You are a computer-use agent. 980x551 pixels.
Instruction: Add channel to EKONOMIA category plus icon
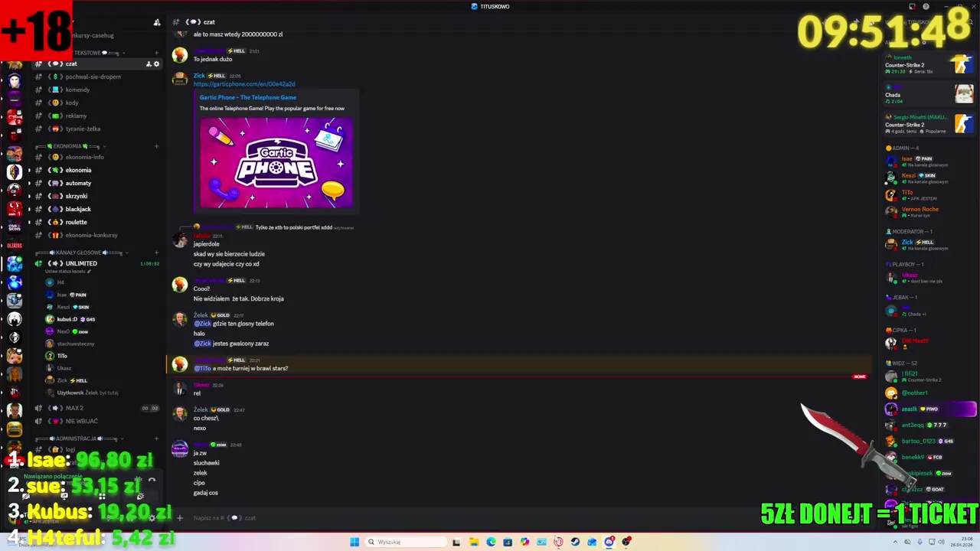[156, 146]
